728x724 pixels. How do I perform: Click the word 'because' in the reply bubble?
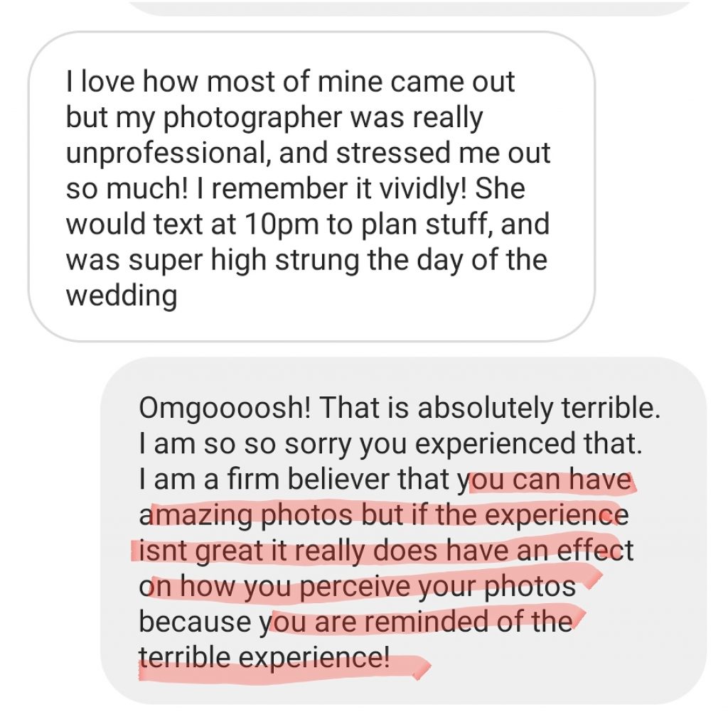(195, 622)
